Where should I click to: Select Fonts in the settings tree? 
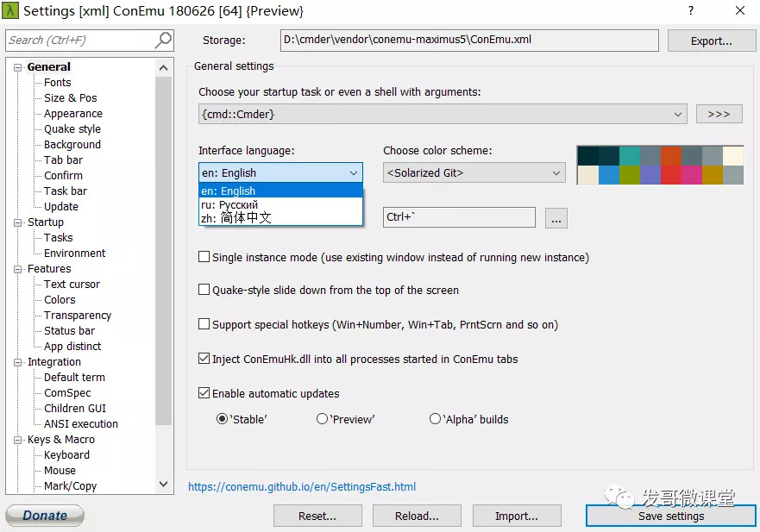click(58, 83)
